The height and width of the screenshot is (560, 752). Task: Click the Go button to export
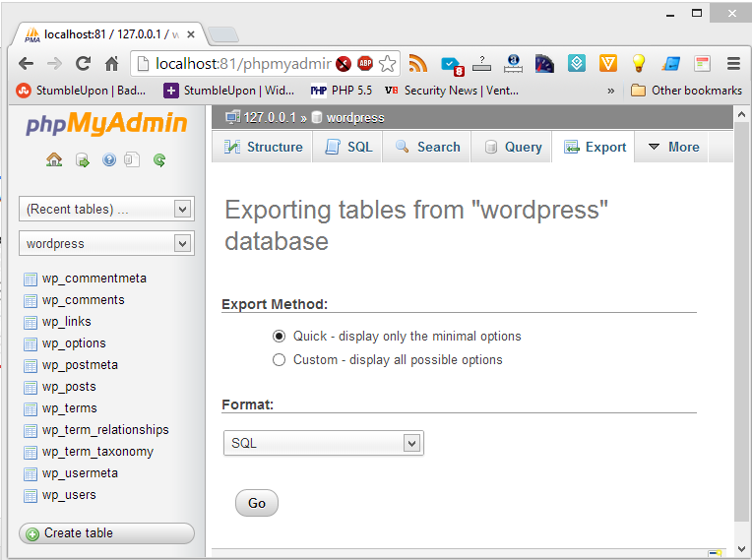click(257, 503)
